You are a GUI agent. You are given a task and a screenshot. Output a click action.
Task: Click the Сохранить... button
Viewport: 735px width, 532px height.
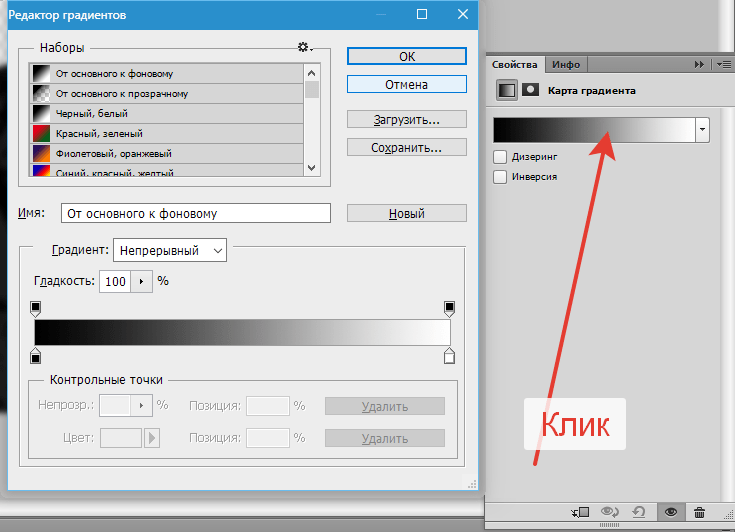point(407,148)
